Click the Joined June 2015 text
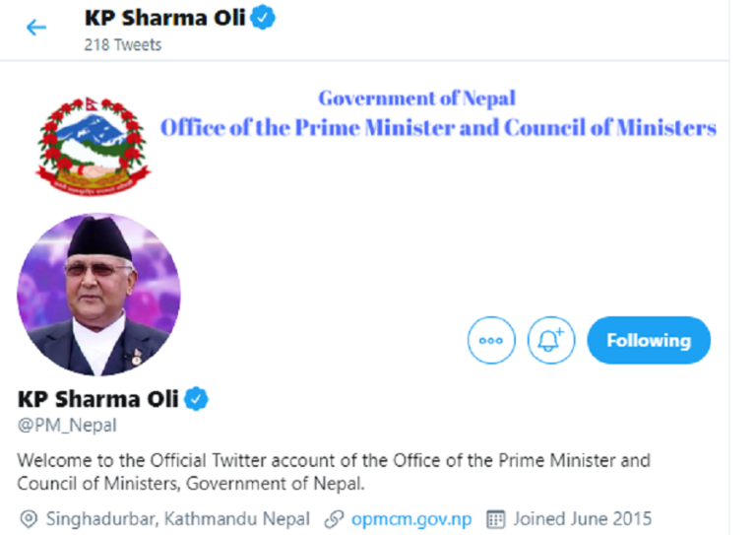Viewport: 756px width, 535px height. (x=582, y=518)
